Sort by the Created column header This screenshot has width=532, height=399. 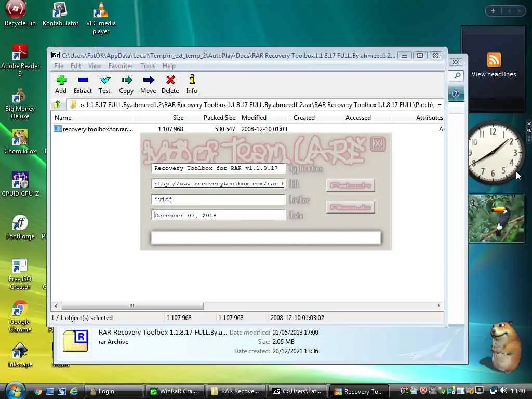pyautogui.click(x=304, y=118)
